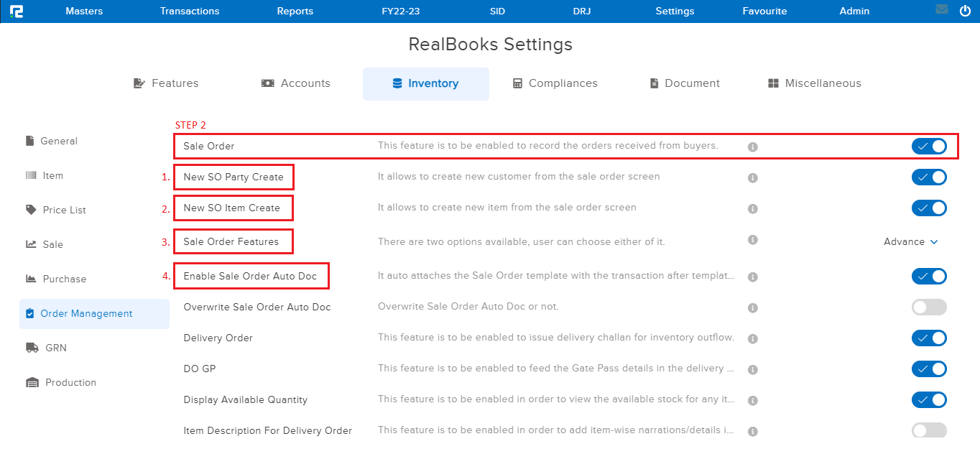
Task: Switch to the Accounts tab
Action: click(x=295, y=83)
